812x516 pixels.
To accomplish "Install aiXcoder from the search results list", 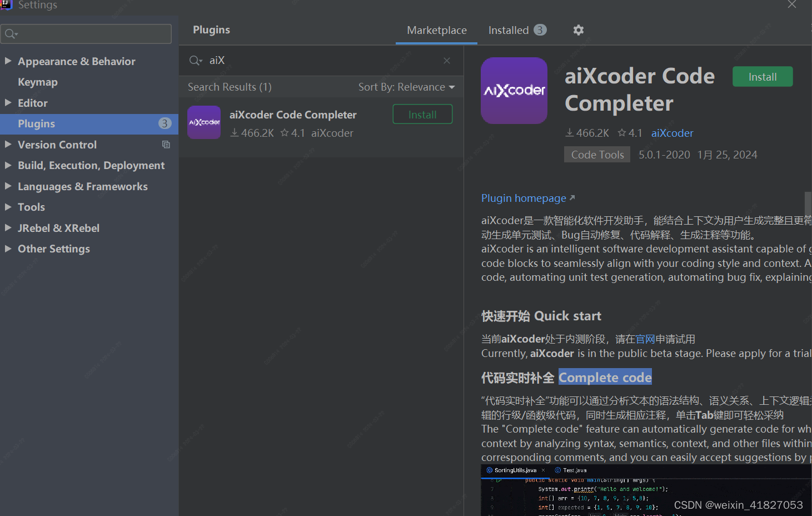I will point(422,115).
